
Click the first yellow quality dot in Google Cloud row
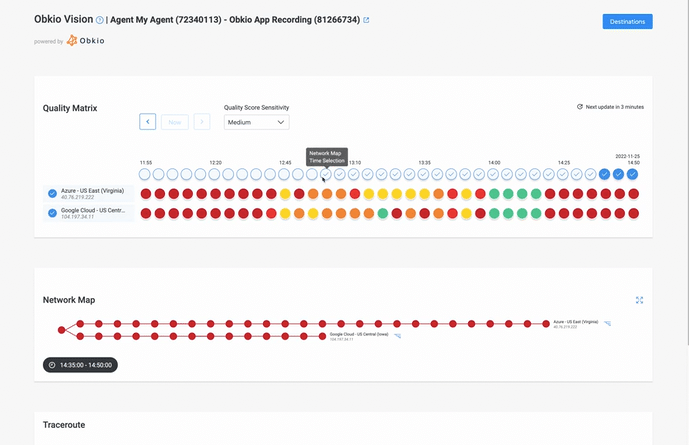(285, 214)
